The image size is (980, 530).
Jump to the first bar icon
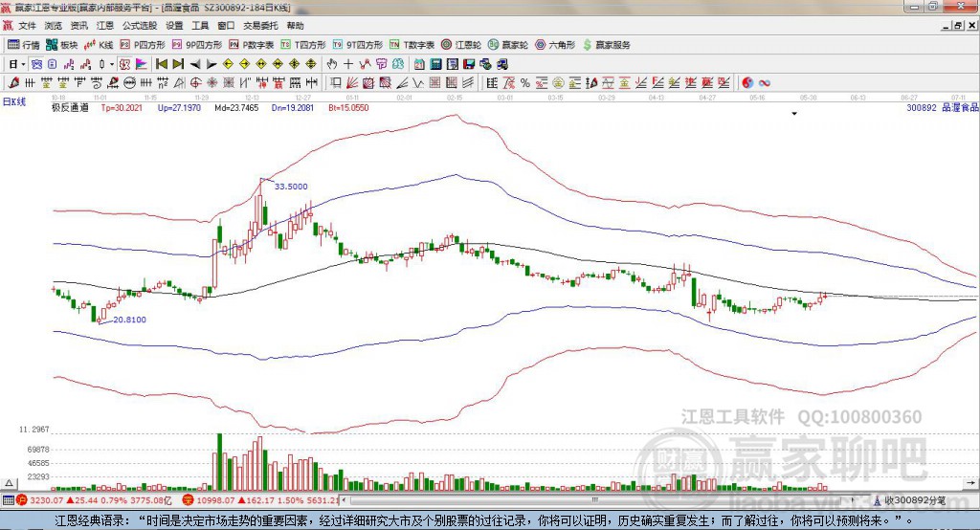[161, 64]
